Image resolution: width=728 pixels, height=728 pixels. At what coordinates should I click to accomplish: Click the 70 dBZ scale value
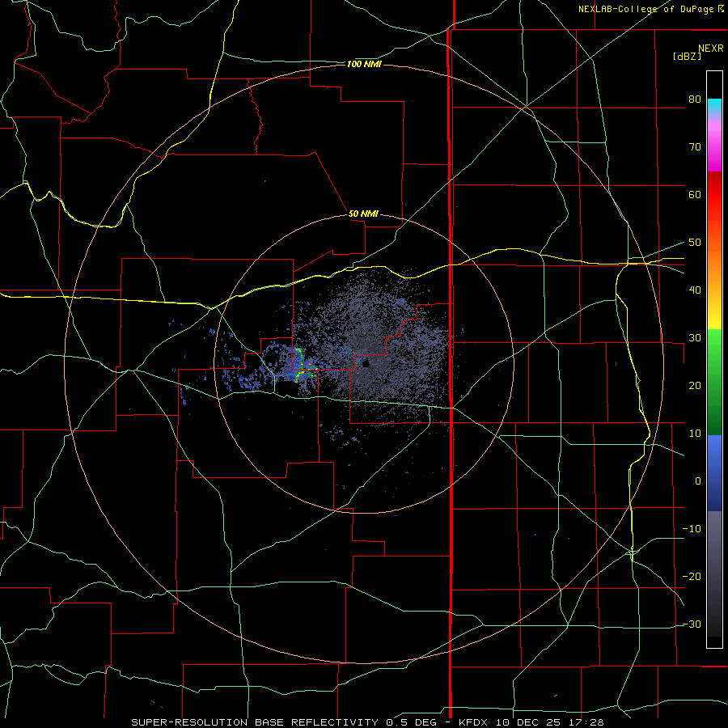(x=695, y=146)
